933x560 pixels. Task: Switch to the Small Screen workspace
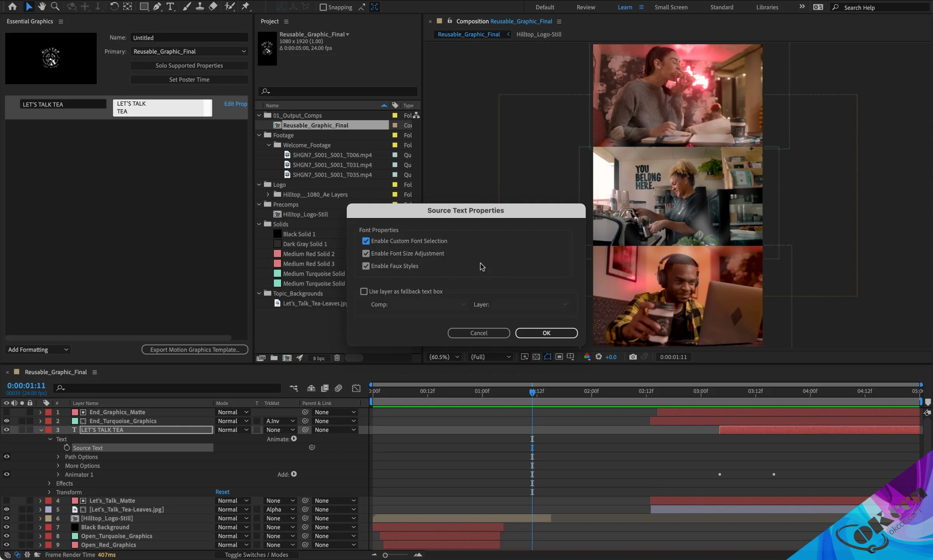pos(671,7)
